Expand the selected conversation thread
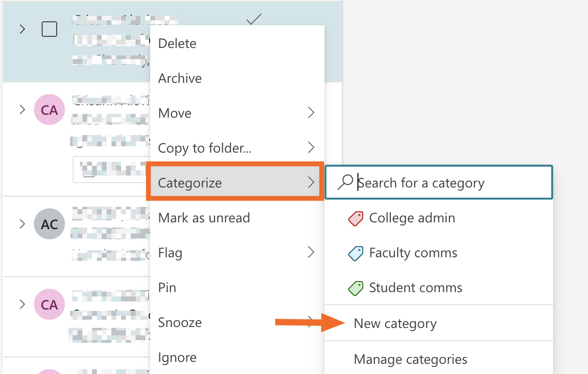 pyautogui.click(x=22, y=29)
